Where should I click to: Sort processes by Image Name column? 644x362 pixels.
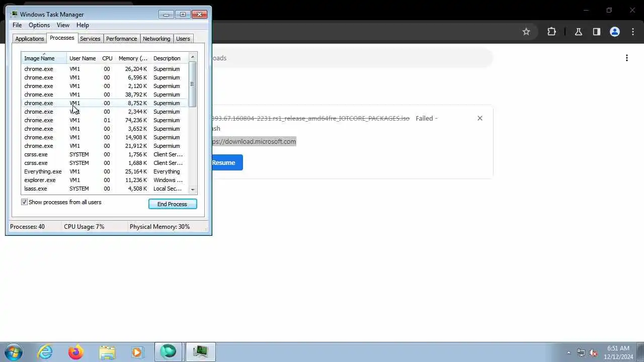tap(44, 58)
